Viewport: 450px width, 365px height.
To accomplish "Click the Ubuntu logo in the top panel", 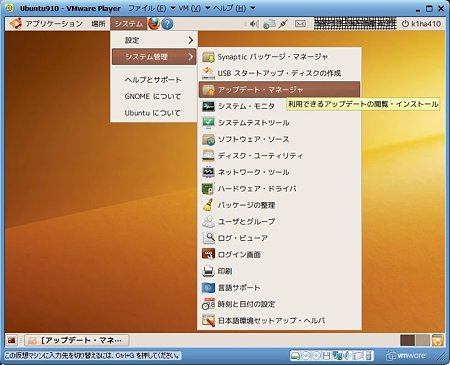I will pyautogui.click(x=16, y=24).
